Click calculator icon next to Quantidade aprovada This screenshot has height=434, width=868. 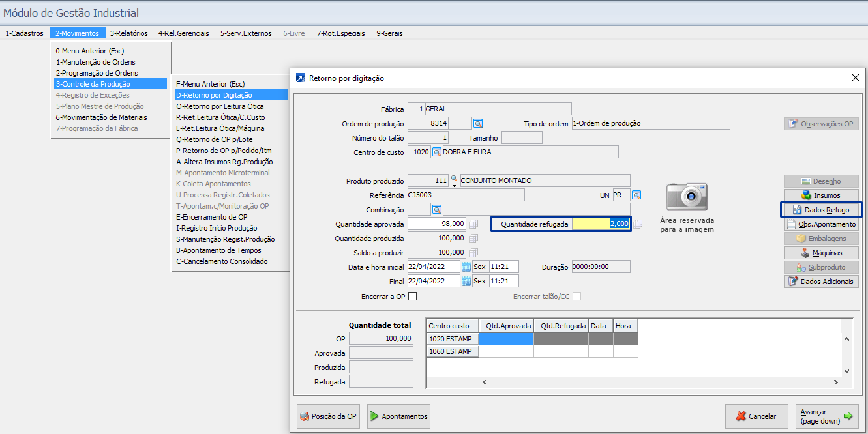tap(473, 224)
